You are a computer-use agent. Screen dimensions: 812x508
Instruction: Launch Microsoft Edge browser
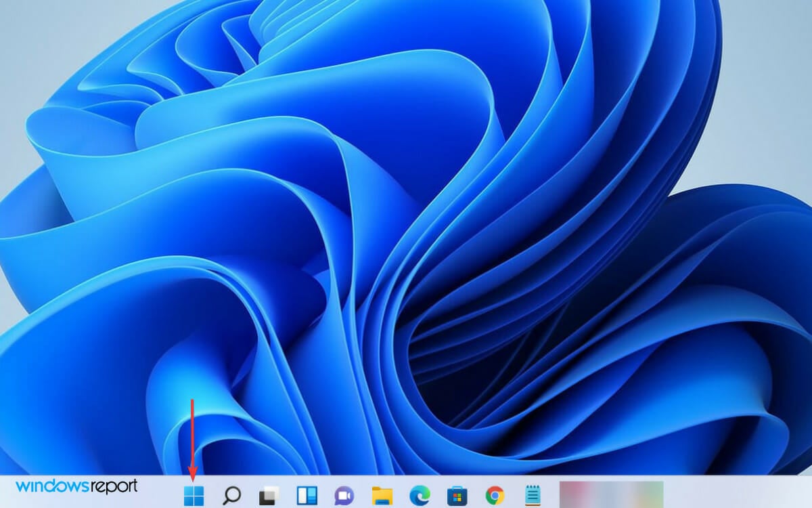click(x=420, y=495)
